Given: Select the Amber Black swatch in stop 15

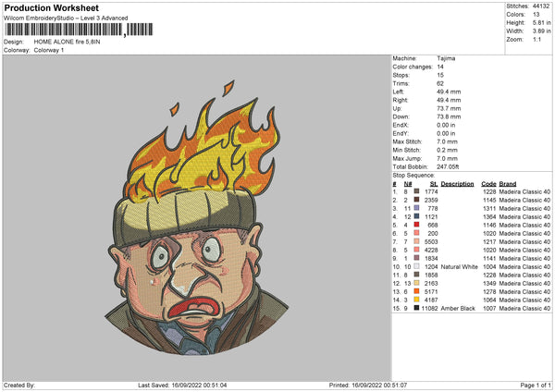Looking at the screenshot, I should click(416, 308).
